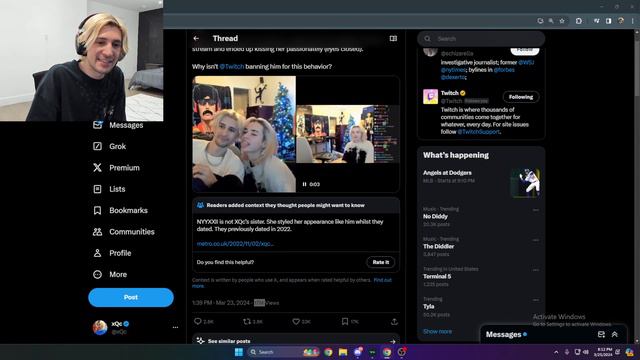Open the browser three-dot menu

point(633,21)
